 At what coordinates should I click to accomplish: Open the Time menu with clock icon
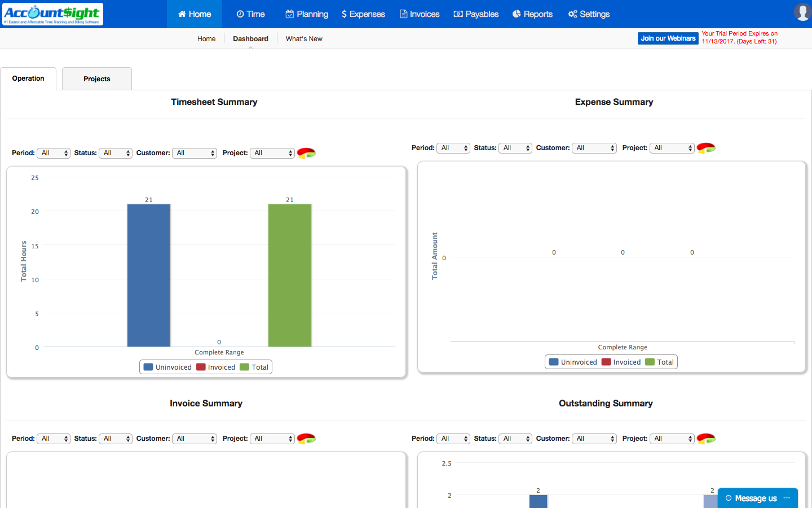[x=250, y=14]
